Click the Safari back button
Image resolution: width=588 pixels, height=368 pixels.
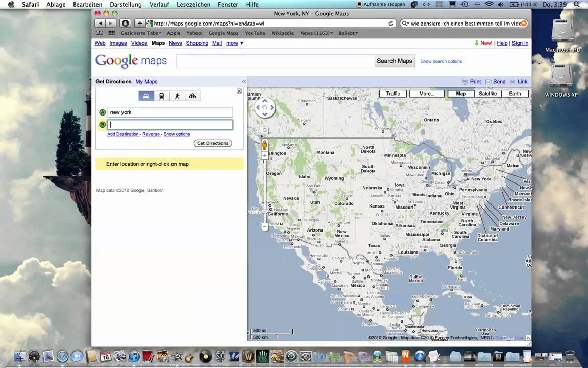(x=100, y=24)
